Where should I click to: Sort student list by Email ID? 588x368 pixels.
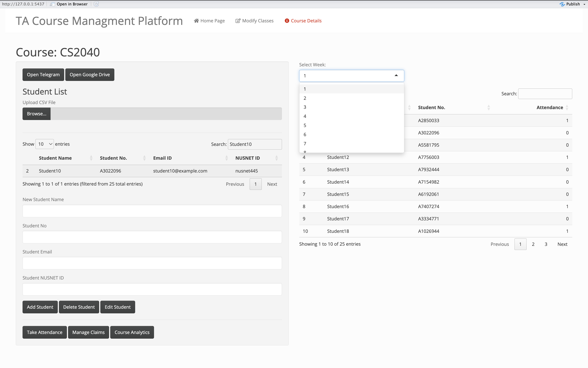tap(162, 158)
